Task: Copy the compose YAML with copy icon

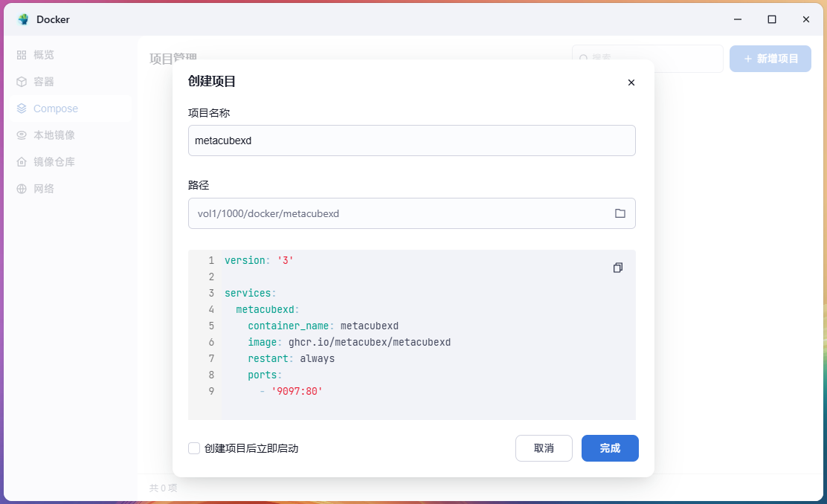Action: click(617, 268)
